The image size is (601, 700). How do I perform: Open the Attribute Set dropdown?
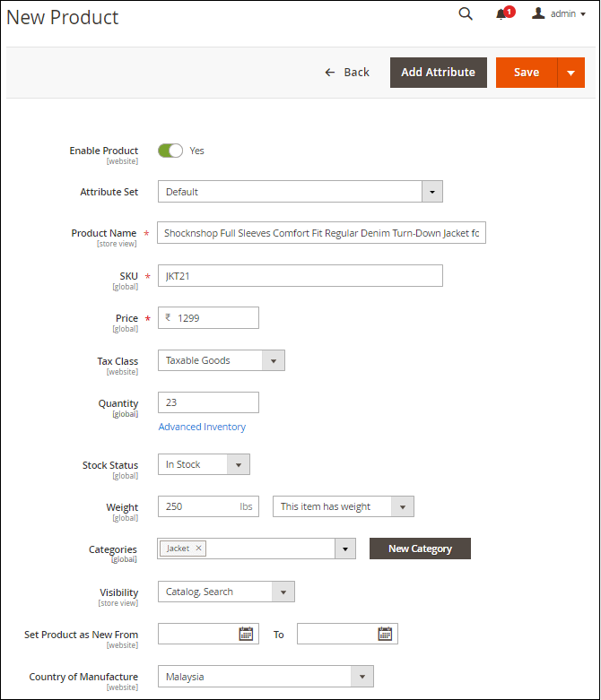[x=300, y=192]
